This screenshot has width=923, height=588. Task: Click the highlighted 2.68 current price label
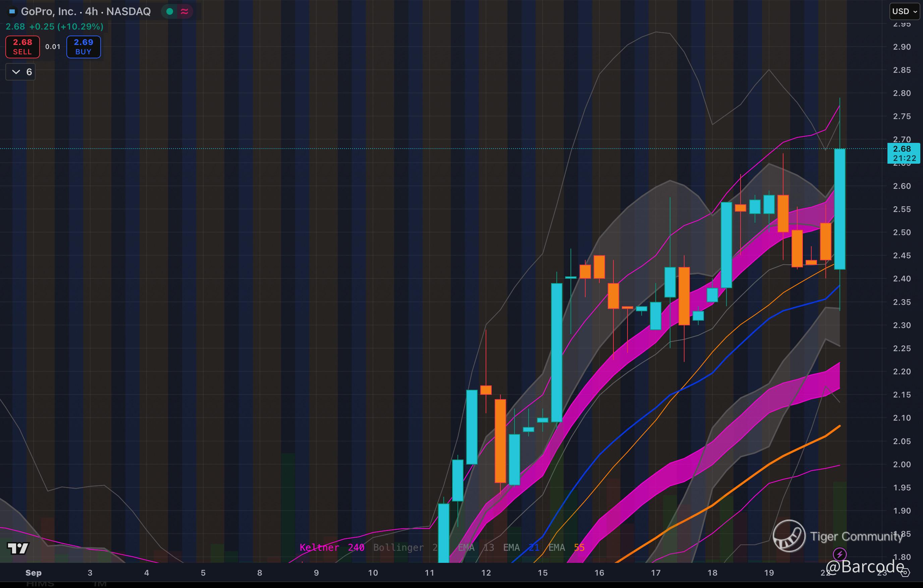[904, 153]
